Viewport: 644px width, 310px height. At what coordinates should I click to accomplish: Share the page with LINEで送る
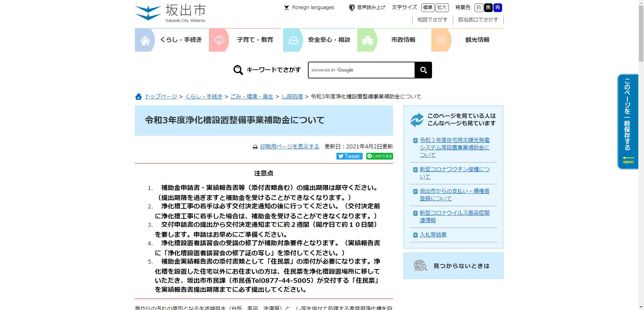click(x=379, y=156)
